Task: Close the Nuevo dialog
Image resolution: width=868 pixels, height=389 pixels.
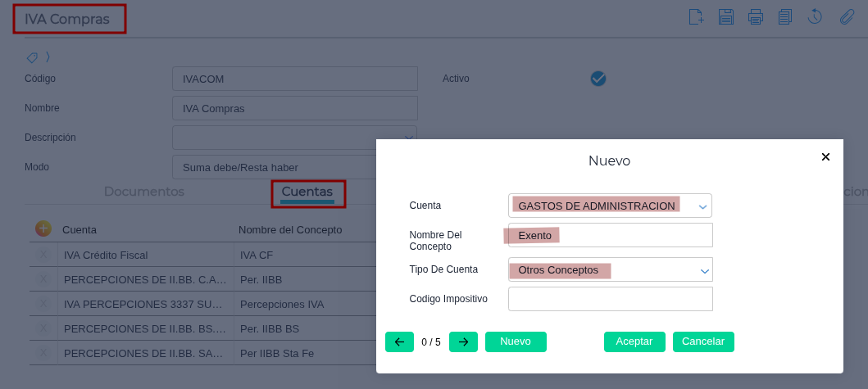Action: (x=825, y=156)
